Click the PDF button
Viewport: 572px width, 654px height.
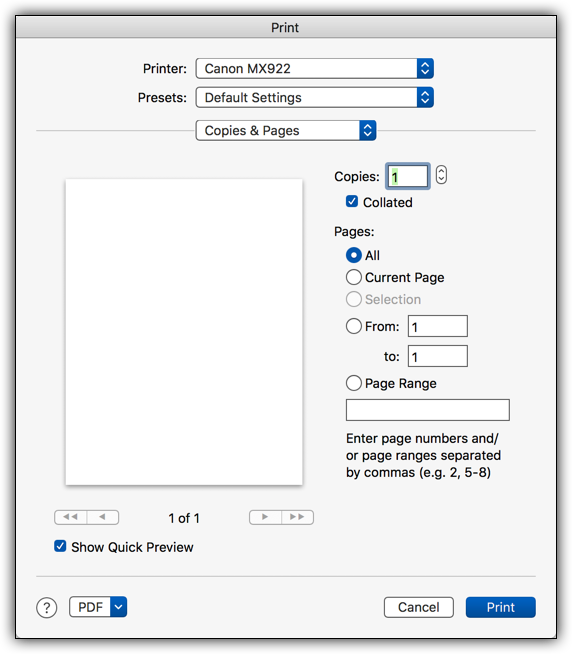(x=90, y=607)
